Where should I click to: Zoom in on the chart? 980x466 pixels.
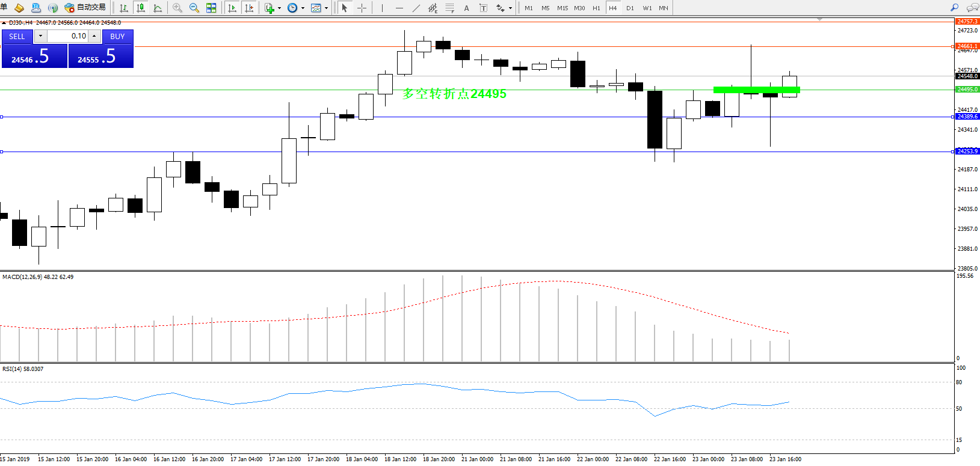[177, 8]
